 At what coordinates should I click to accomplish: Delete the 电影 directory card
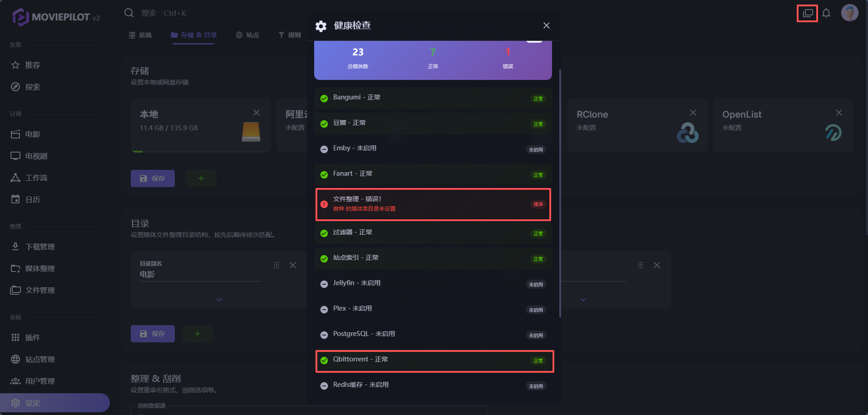point(293,265)
